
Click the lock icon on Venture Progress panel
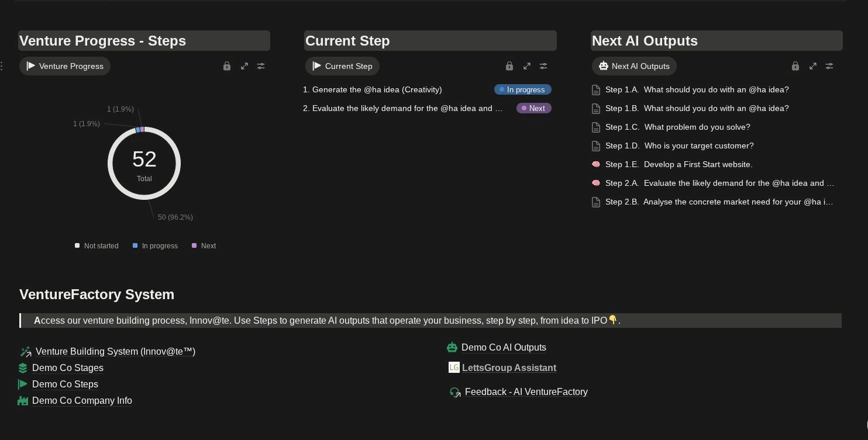click(226, 66)
